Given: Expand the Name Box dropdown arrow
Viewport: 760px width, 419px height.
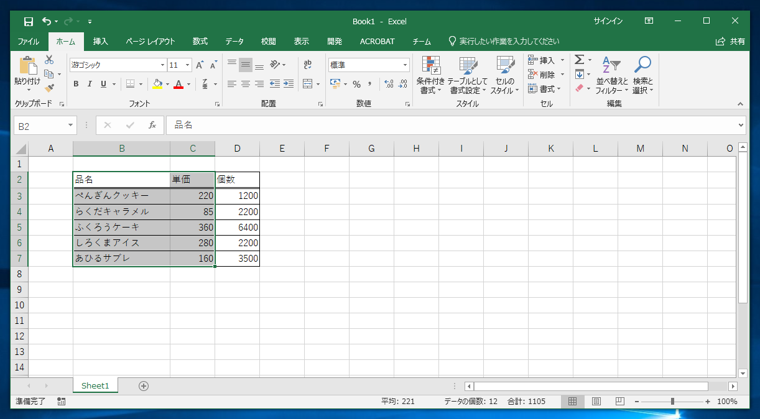Looking at the screenshot, I should 71,126.
